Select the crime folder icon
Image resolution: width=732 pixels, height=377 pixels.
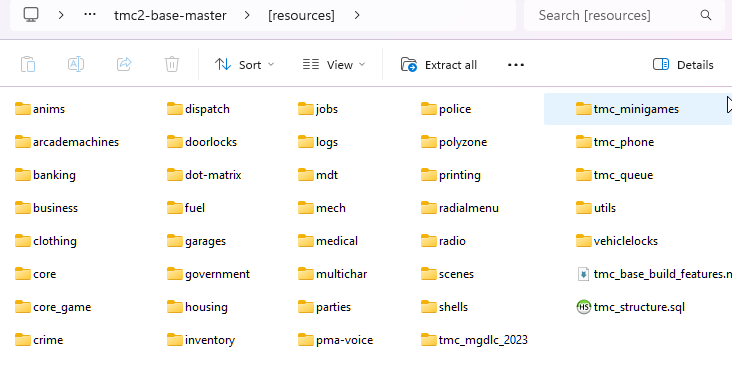click(22, 340)
